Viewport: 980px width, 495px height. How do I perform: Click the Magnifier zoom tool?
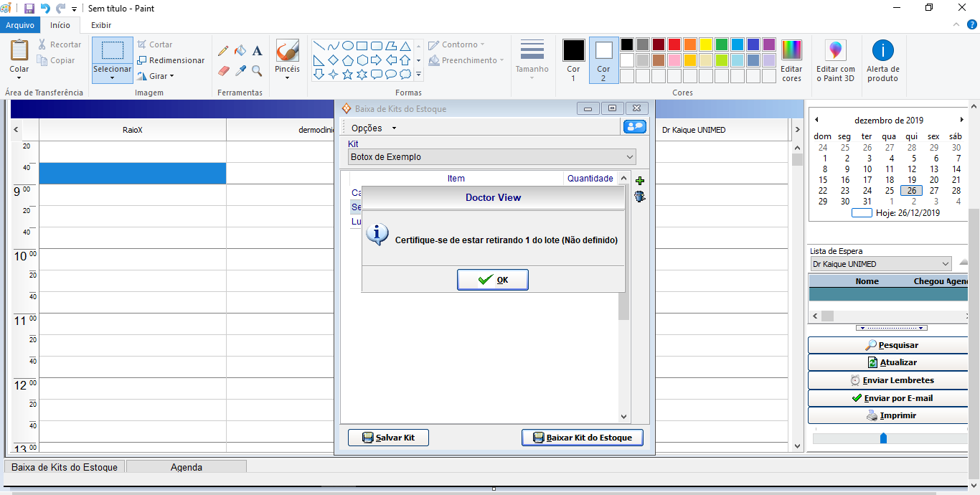click(257, 71)
